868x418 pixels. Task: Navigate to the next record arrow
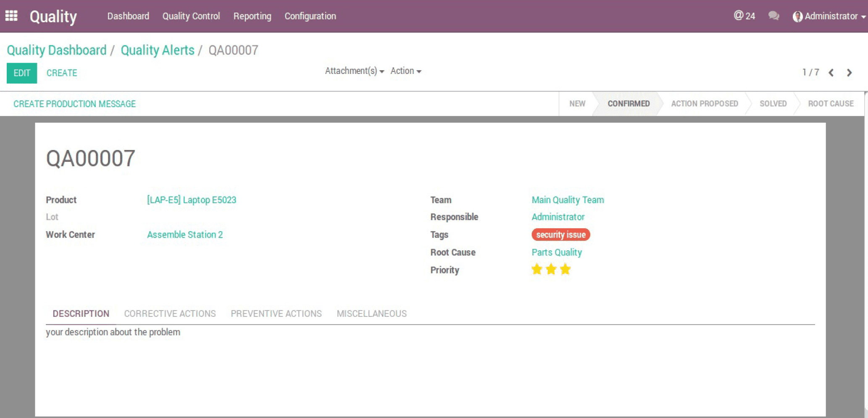pyautogui.click(x=850, y=72)
